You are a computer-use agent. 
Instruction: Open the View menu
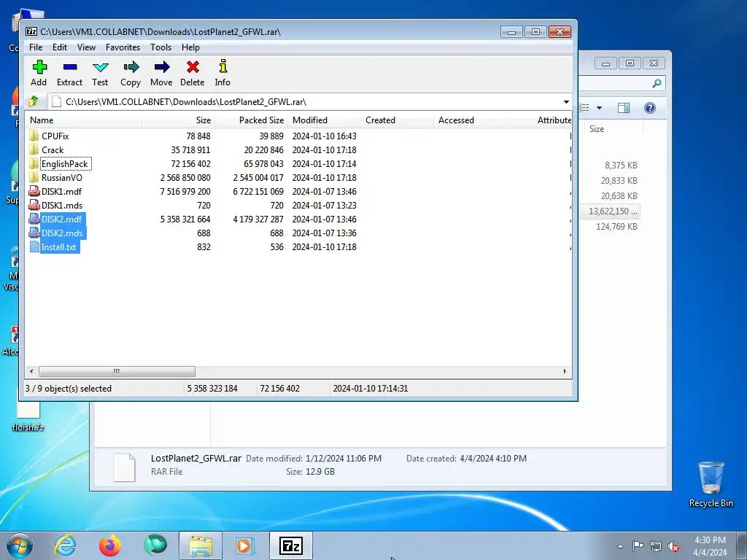pos(86,47)
